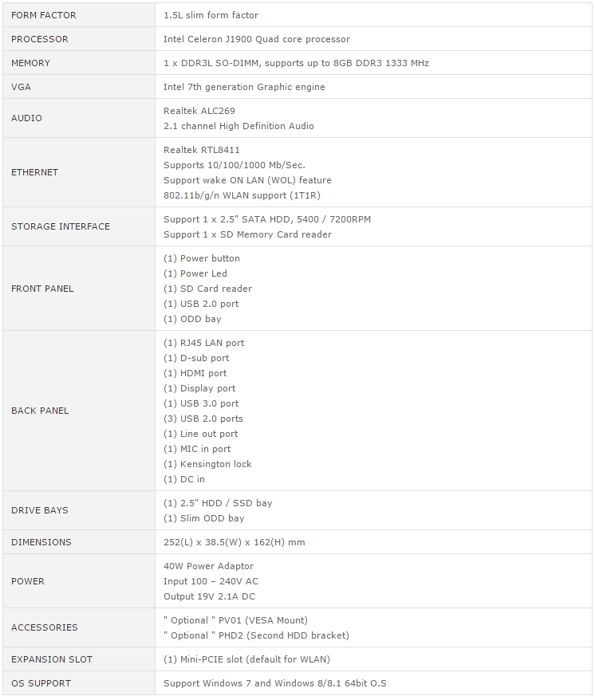Click the DDR3L SO-DIMM memory description

point(297,63)
